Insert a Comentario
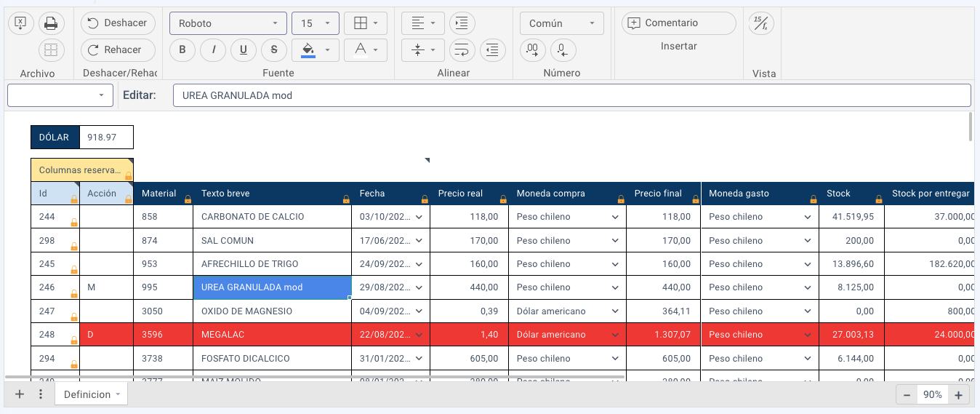The height and width of the screenshot is (414, 980). pos(679,23)
